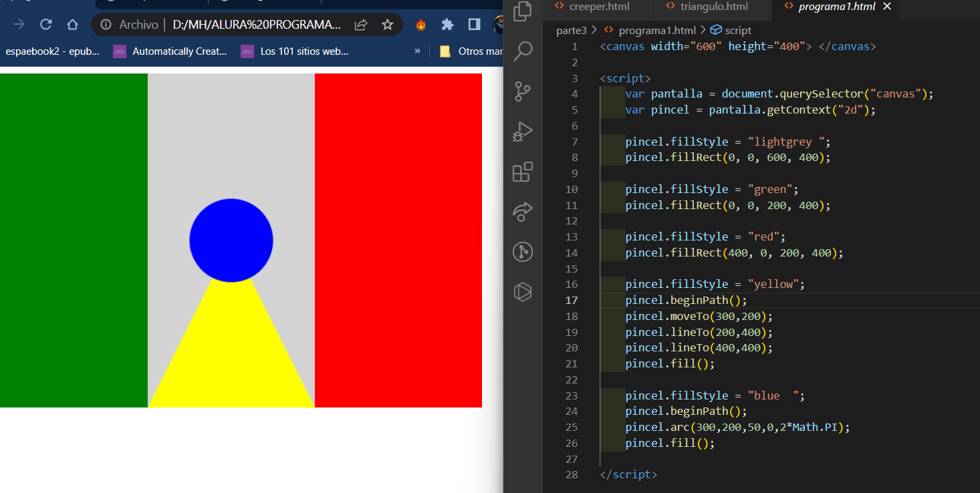Viewport: 980px width, 493px height.
Task: Switch to the triangulo.html tab
Action: point(714,7)
